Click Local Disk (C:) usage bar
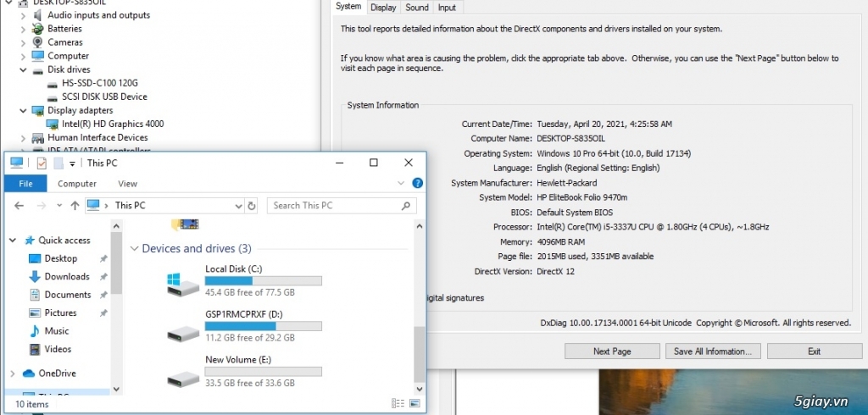This screenshot has height=415, width=868. pyautogui.click(x=263, y=281)
